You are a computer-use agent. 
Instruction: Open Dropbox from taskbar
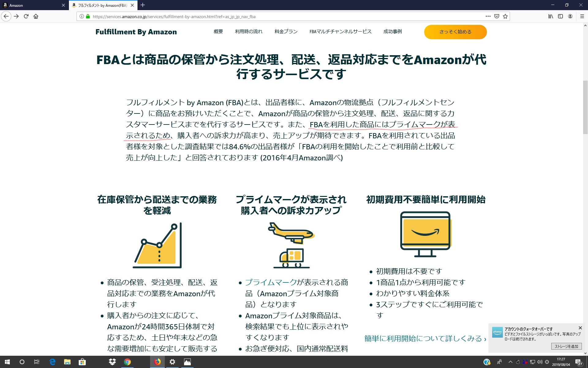pyautogui.click(x=112, y=362)
